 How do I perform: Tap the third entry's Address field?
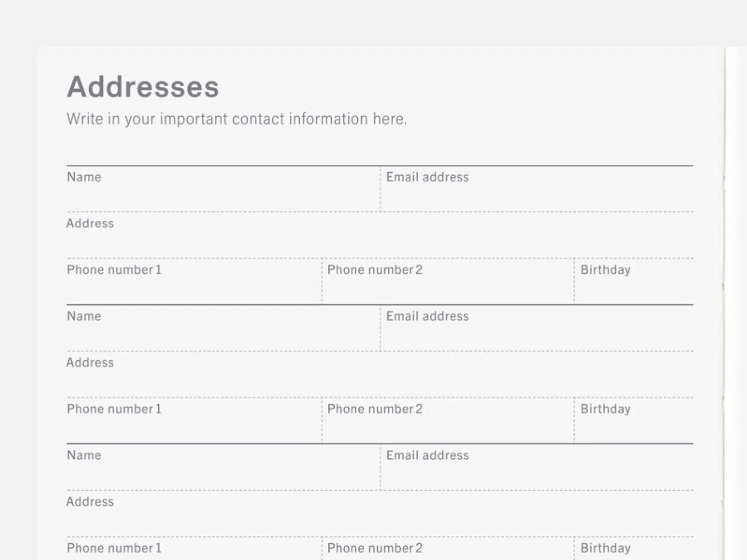[380, 513]
